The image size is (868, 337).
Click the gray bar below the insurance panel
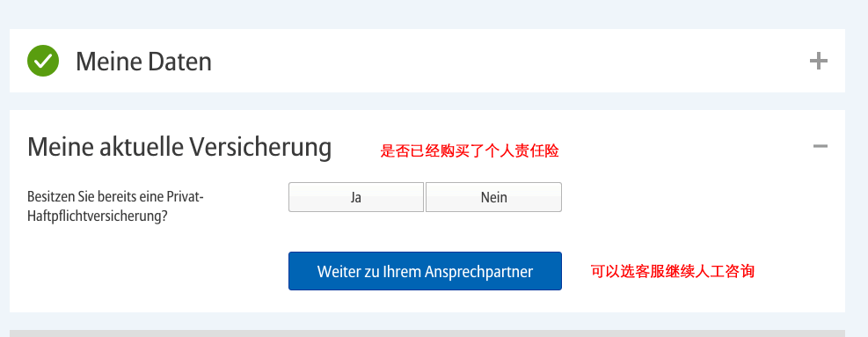point(427,333)
